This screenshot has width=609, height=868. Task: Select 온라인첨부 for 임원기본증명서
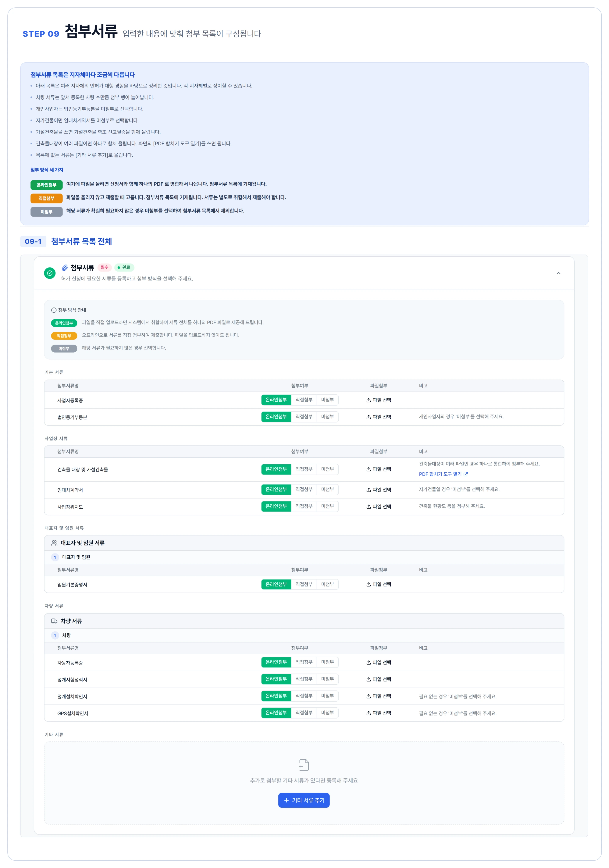(x=276, y=584)
